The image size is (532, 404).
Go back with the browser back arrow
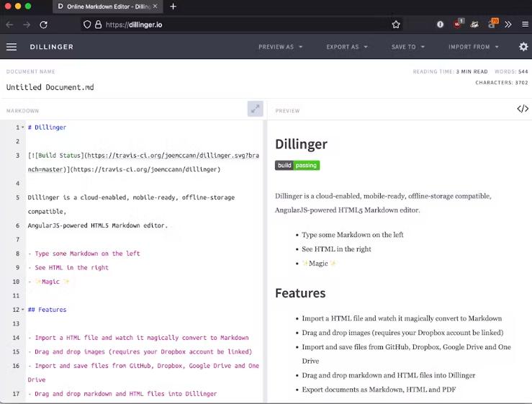point(9,24)
